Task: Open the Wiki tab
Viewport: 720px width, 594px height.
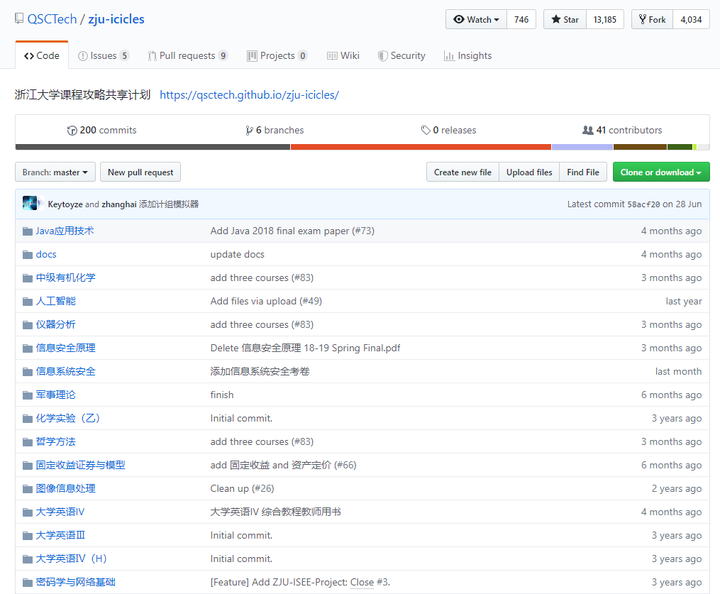Action: (x=343, y=56)
